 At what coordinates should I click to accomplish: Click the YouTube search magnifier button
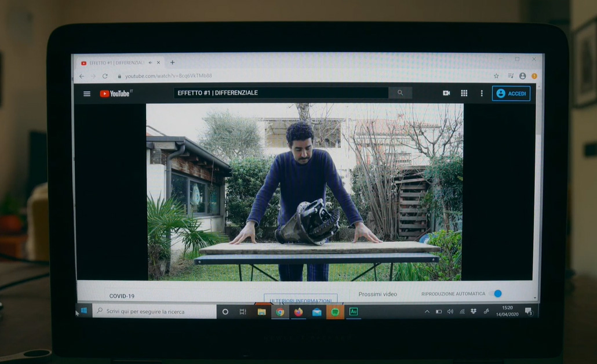click(x=400, y=93)
